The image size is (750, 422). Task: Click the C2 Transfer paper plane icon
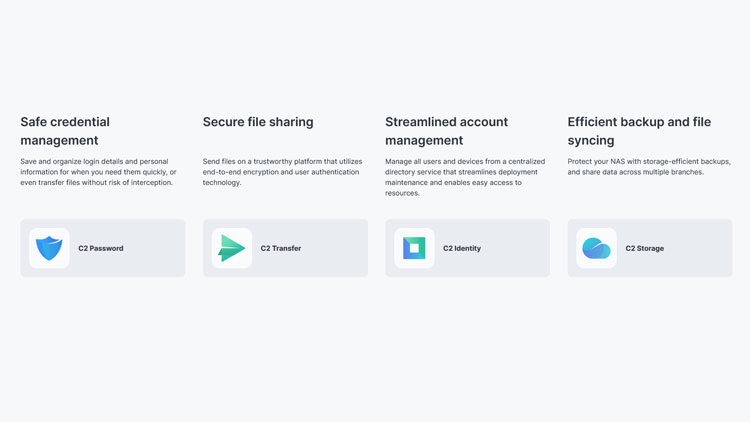[x=232, y=248]
